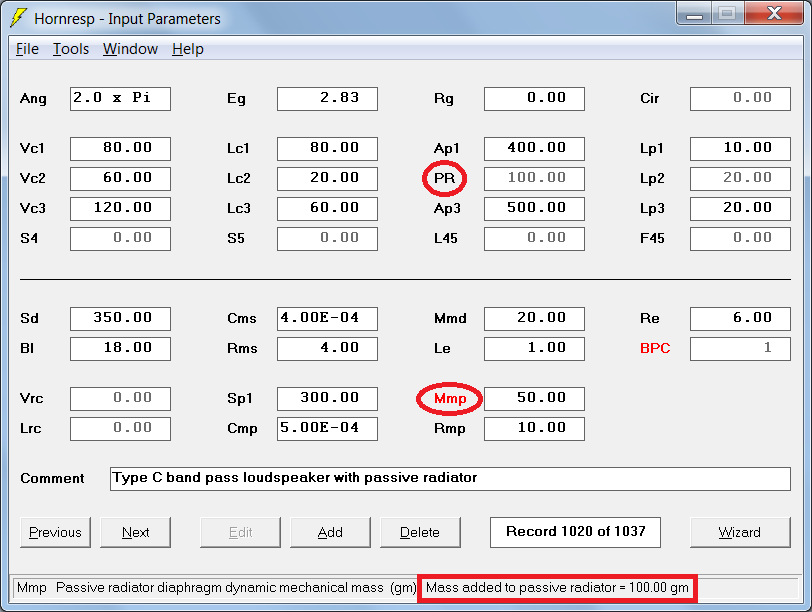
Task: Click the red Mmp label
Action: pos(450,399)
